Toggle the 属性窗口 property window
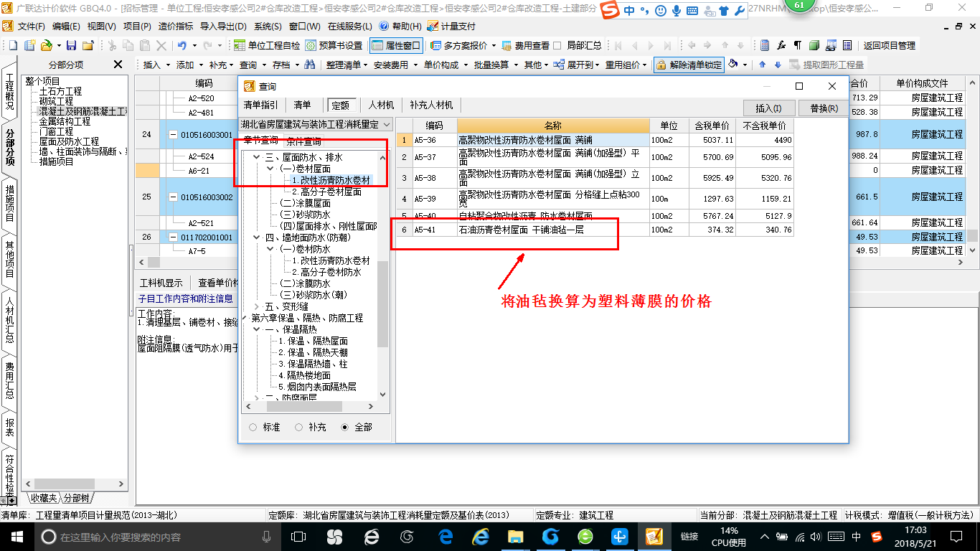The width and height of the screenshot is (980, 551). pyautogui.click(x=396, y=45)
